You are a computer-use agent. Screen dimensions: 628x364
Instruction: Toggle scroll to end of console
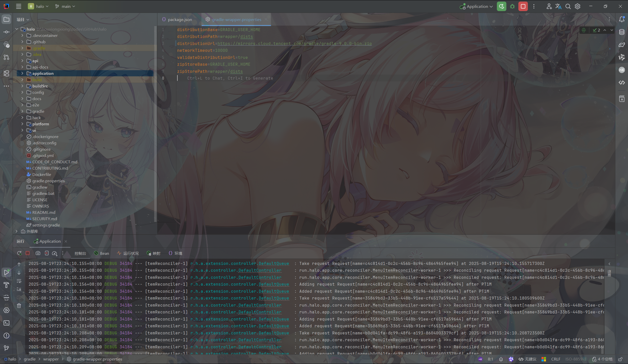pyautogui.click(x=19, y=289)
